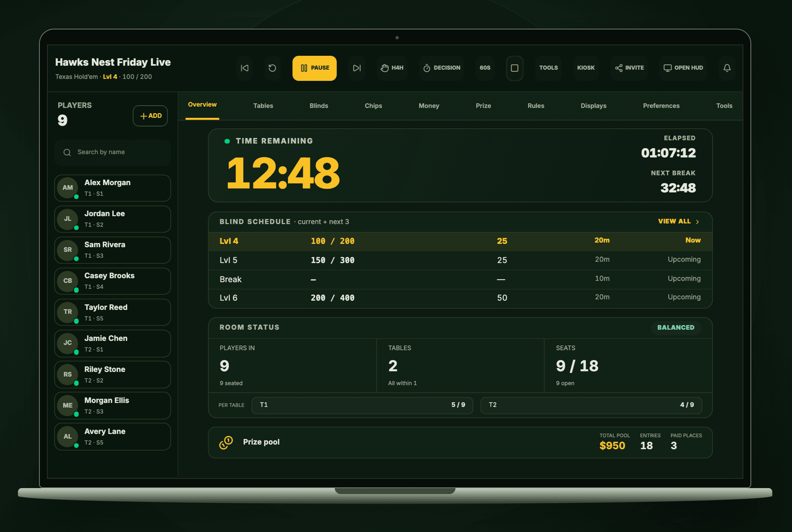Viewport: 792px width, 532px height.
Task: Open the Blinds tab
Action: click(x=318, y=106)
